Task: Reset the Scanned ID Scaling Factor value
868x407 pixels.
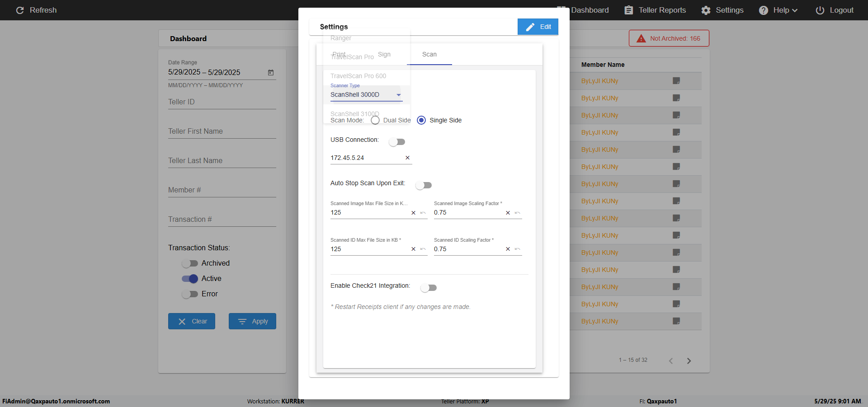Action: point(518,249)
